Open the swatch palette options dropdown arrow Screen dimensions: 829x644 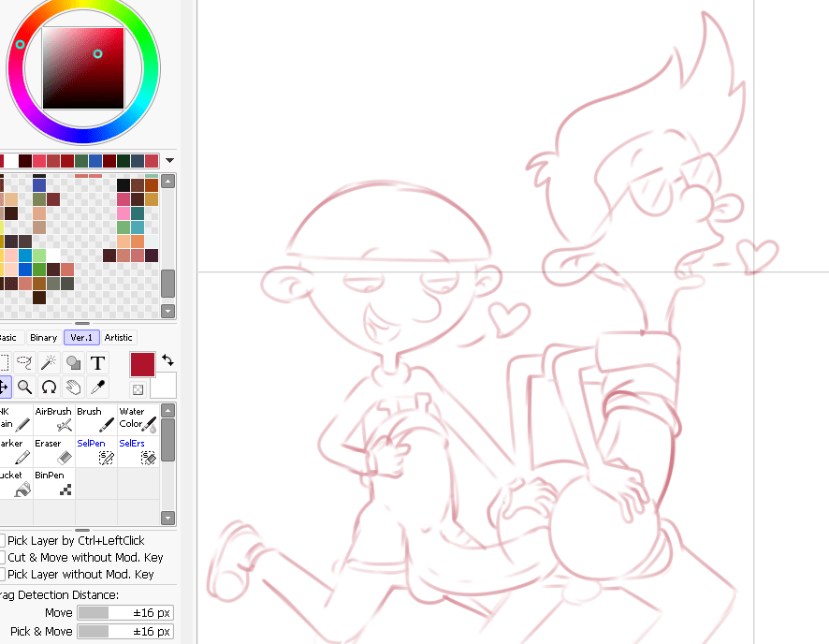(x=169, y=159)
